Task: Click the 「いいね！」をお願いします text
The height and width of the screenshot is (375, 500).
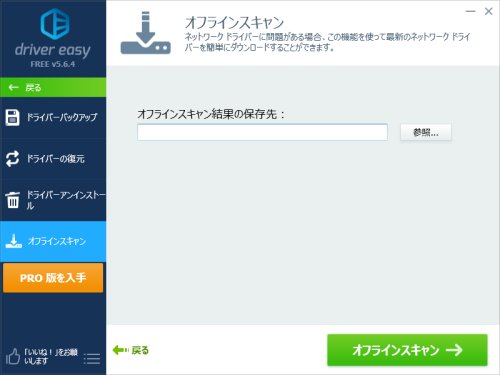Action: [51, 356]
